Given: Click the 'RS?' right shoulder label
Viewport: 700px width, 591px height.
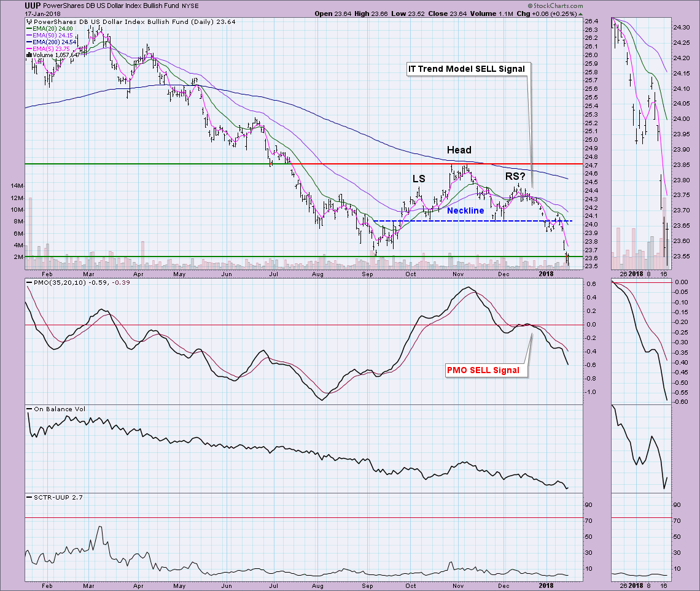Looking at the screenshot, I should pyautogui.click(x=515, y=177).
